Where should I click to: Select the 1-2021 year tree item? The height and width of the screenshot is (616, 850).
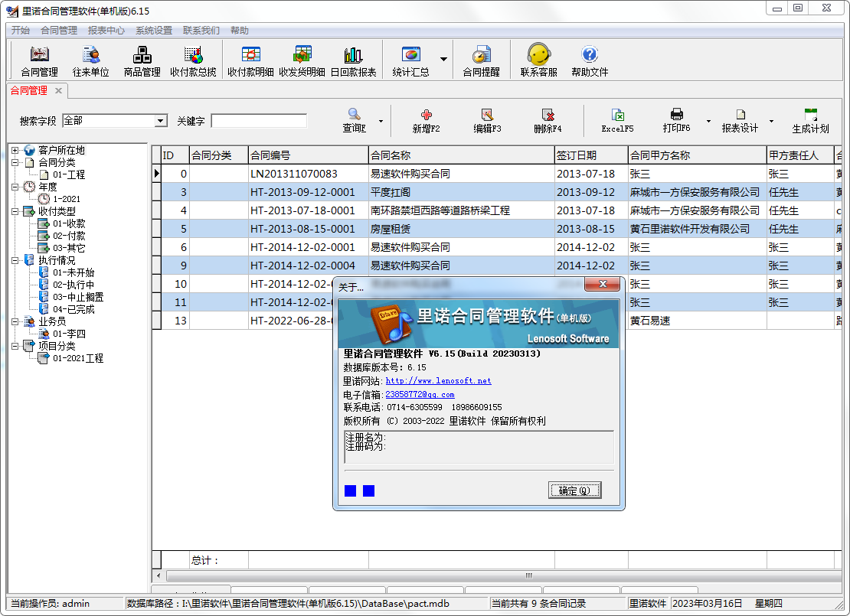67,199
